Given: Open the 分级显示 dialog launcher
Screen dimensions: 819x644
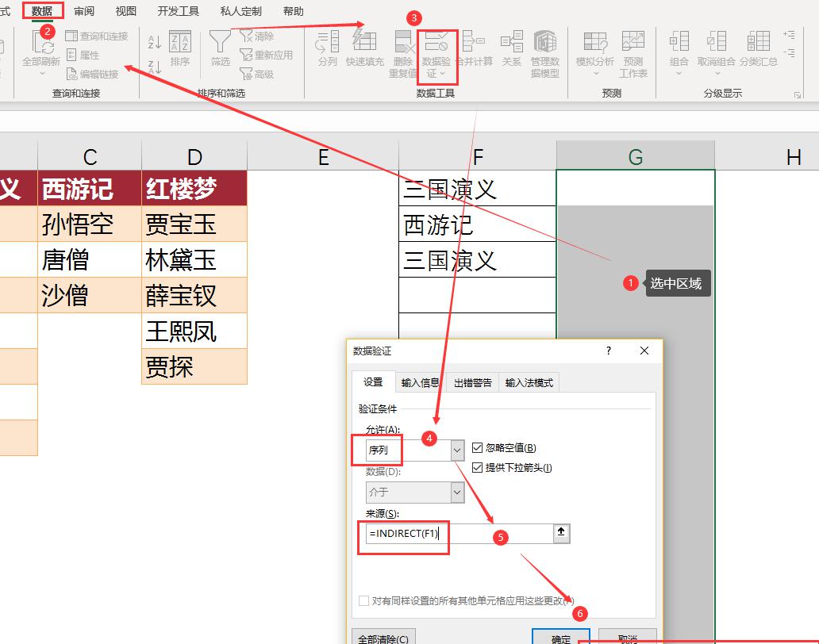Looking at the screenshot, I should [x=797, y=95].
